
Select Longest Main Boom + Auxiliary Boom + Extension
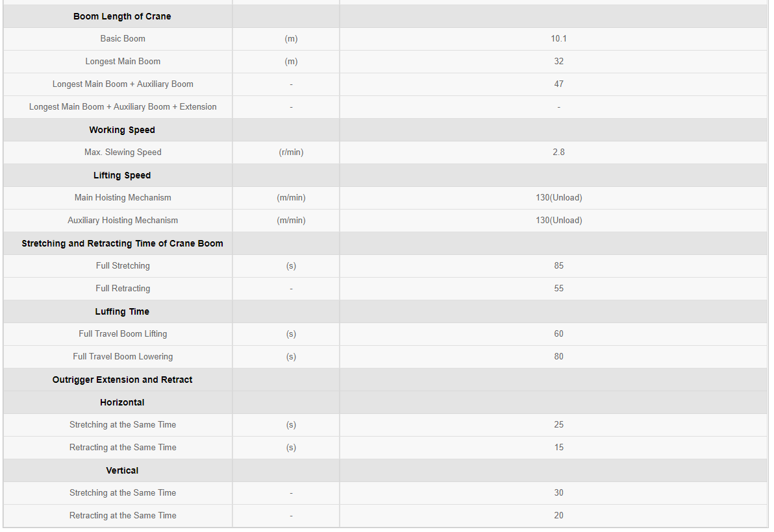[123, 106]
